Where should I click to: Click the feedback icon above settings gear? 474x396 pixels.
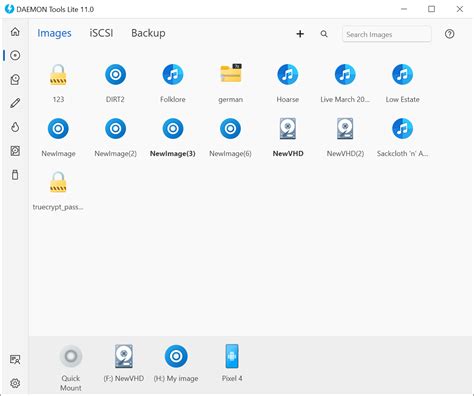click(x=15, y=359)
